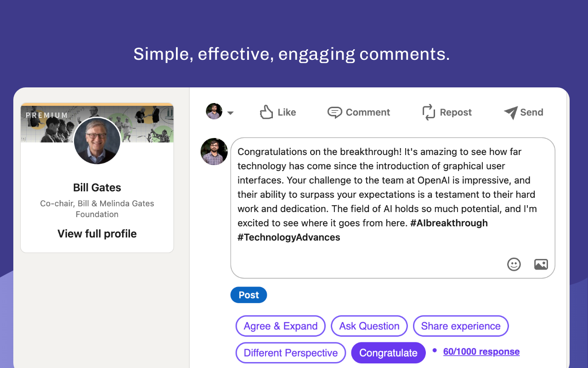Click the Repost arrows icon
This screenshot has width=588, height=368.
click(428, 112)
